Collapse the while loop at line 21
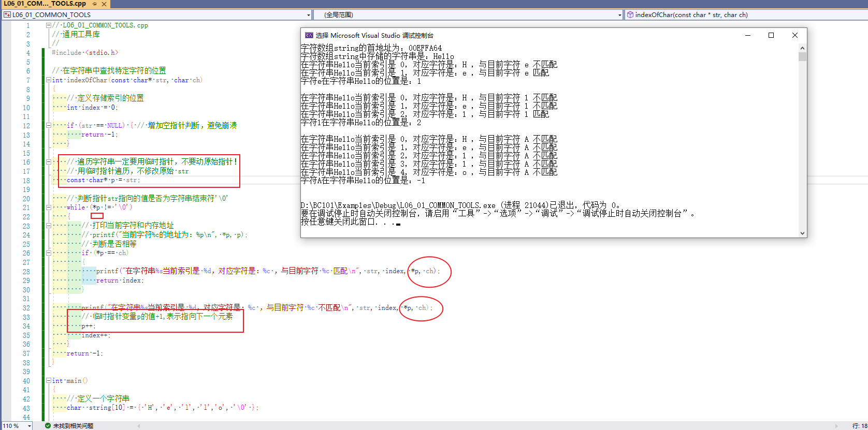Screen dimensions: 868x430 tap(48, 207)
